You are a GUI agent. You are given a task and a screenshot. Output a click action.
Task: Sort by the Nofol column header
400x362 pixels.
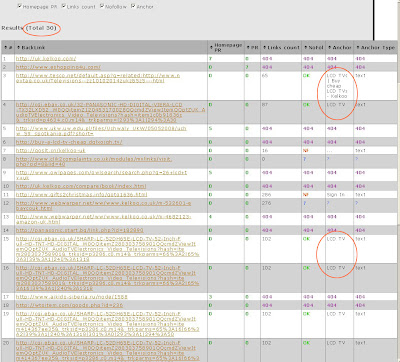point(313,48)
